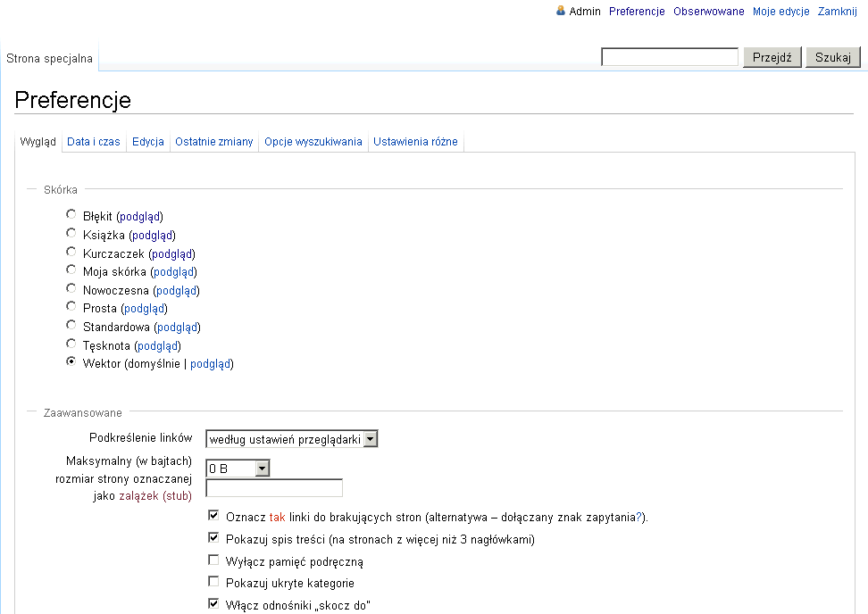The height and width of the screenshot is (614, 868).
Task: Click the 'Szukaj' search button
Action: pyautogui.click(x=833, y=57)
